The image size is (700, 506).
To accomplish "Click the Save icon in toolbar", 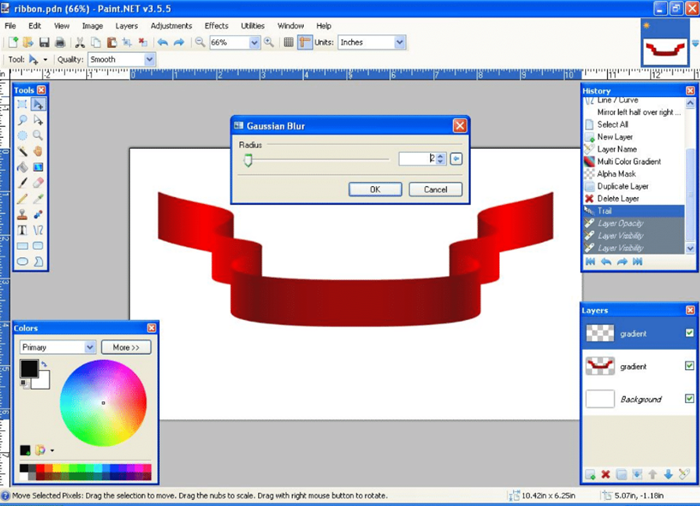I will (44, 42).
